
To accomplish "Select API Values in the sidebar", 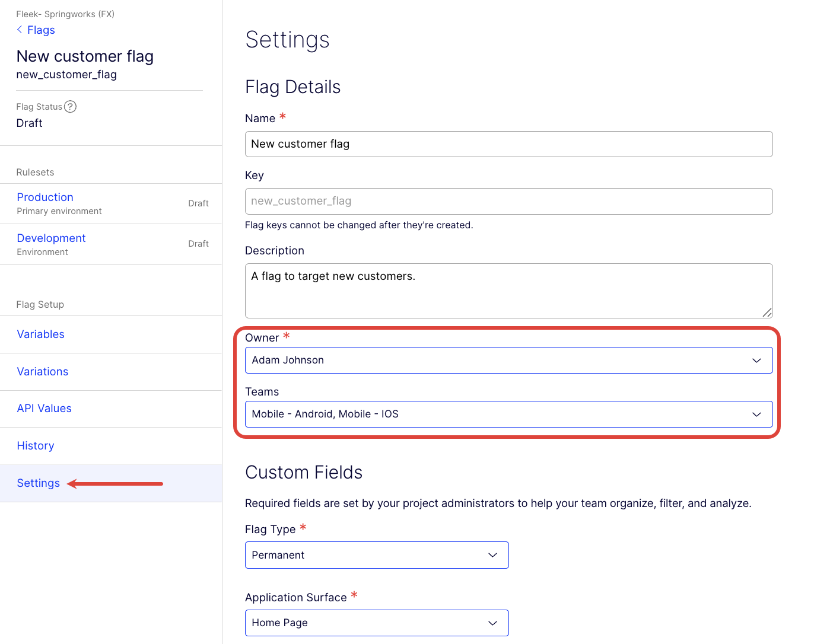I will [x=44, y=409].
